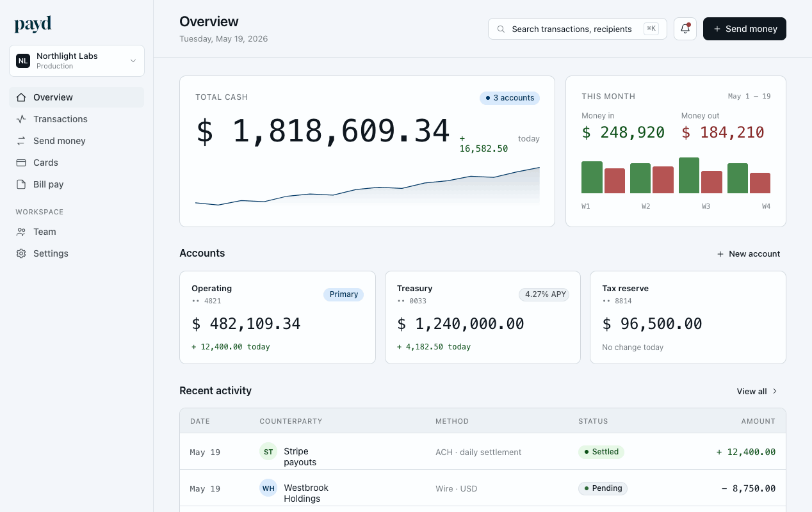This screenshot has height=512, width=812.
Task: Click the Cards icon in sidebar
Action: coord(21,163)
